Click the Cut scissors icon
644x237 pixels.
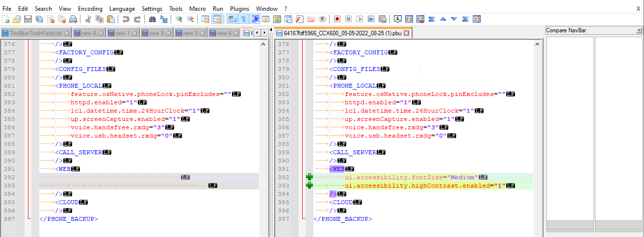click(x=88, y=19)
